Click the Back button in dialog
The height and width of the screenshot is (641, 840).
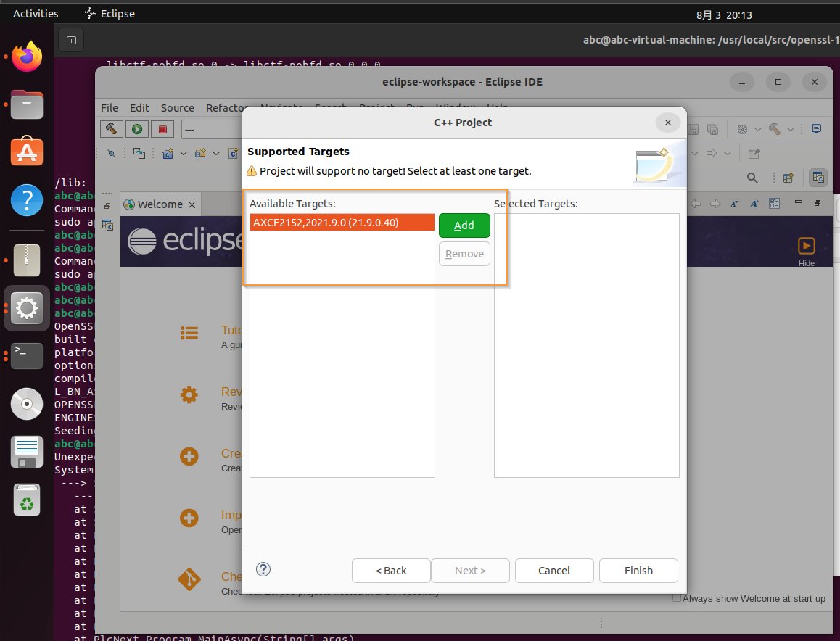[x=391, y=571]
